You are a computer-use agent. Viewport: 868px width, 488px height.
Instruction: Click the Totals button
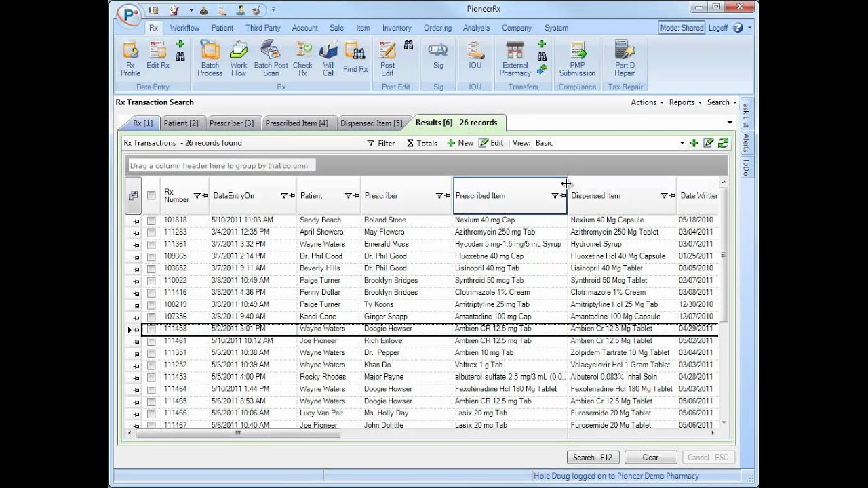click(422, 143)
